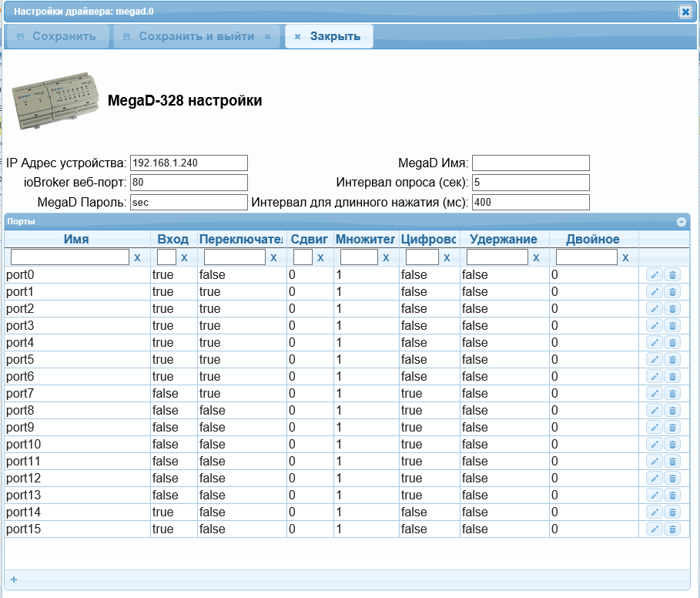Focus the Удержание column filter box
This screenshot has width=700, height=598.
coord(497,257)
